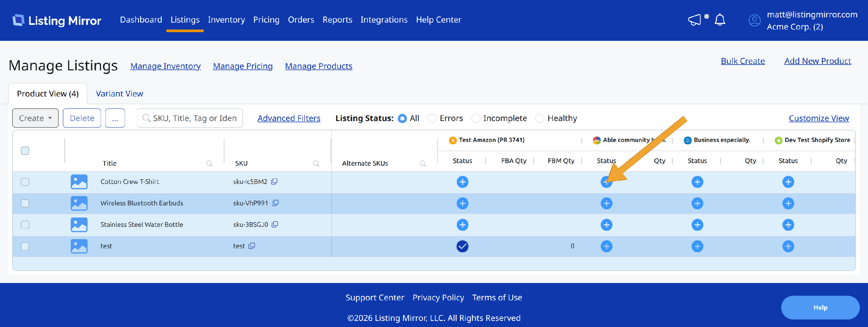
Task: Open Cotton Crew T-Shirt image thumbnail
Action: pyautogui.click(x=79, y=182)
